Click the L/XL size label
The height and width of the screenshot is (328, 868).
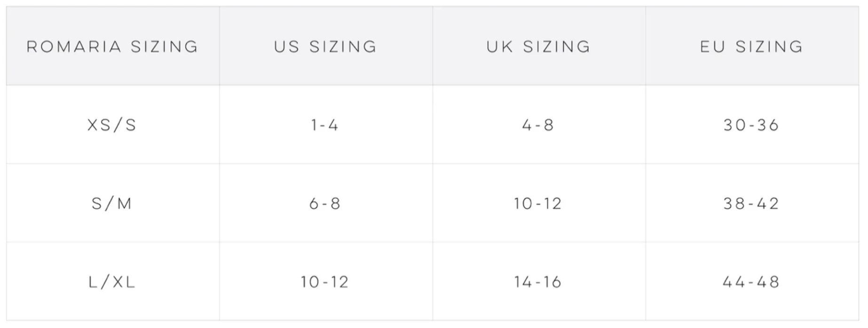[112, 282]
